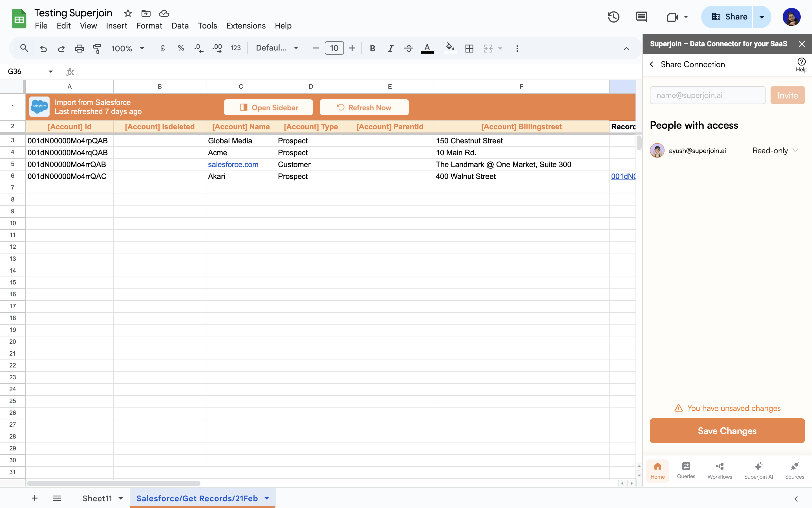Open the toolbar more options menu
Image resolution: width=812 pixels, height=508 pixels.
coord(517,48)
